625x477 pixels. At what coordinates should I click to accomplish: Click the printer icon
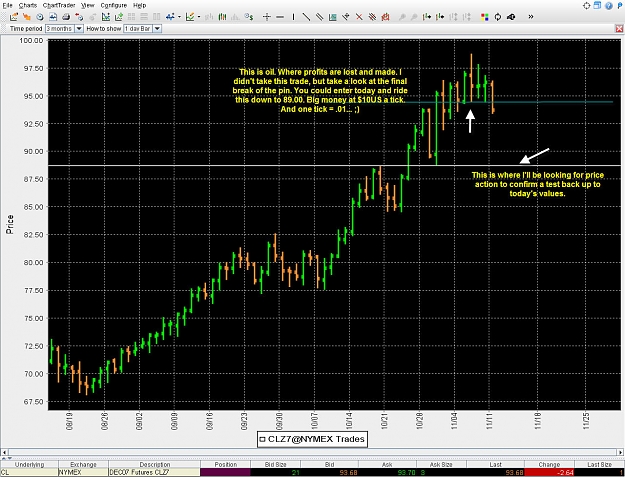coord(66,17)
